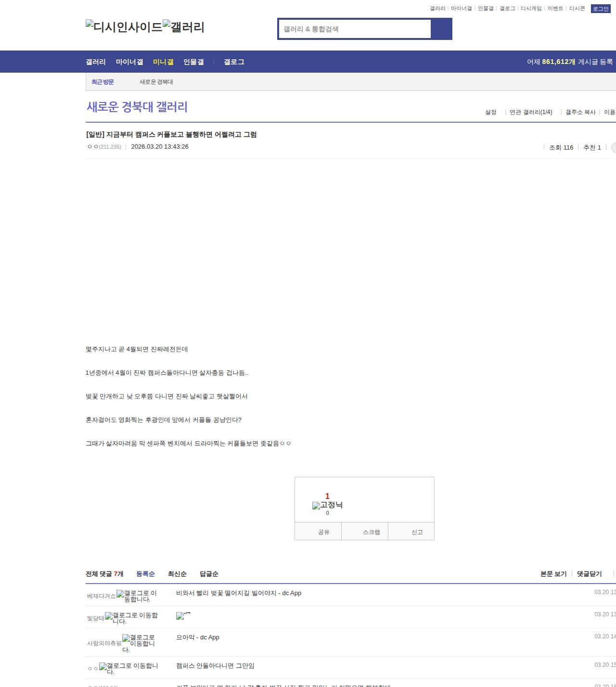
Task: Sort comments by 답글순
Action: tap(209, 574)
